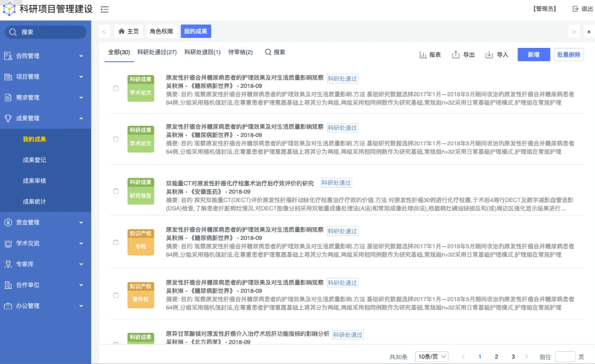Image resolution: width=595 pixels, height=364 pixels.
Task: Select the 科研处通过(27) filter tab
Action: coord(157,52)
